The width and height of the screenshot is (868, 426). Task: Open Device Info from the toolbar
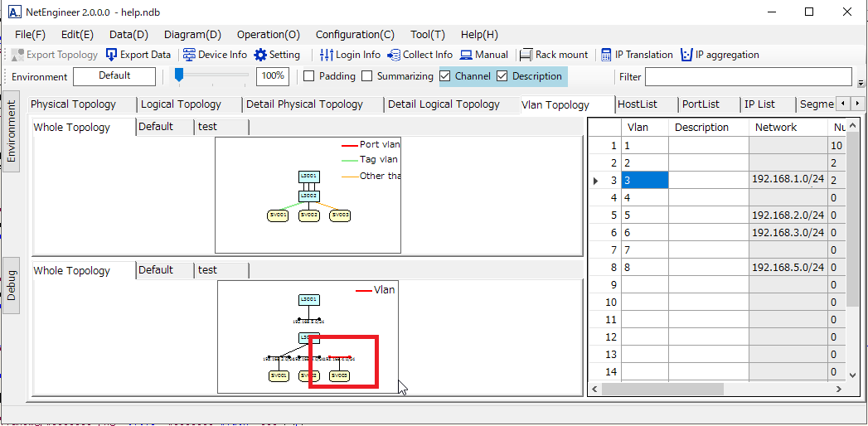click(190, 55)
